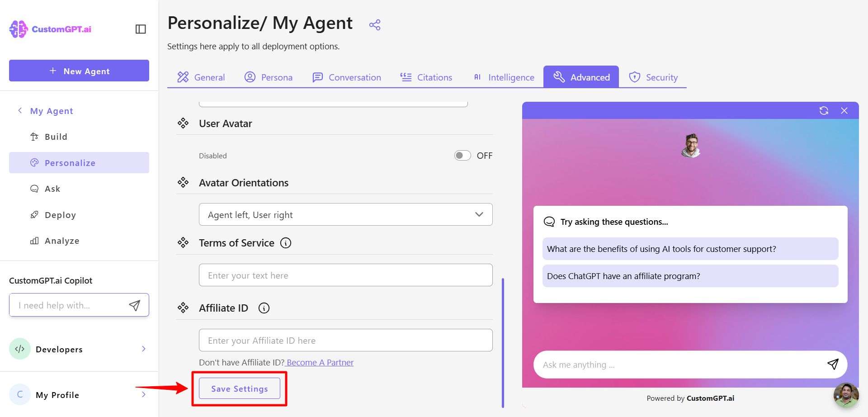Open Deploy in the sidebar
Screen dimensions: 868x417
tap(79, 215)
